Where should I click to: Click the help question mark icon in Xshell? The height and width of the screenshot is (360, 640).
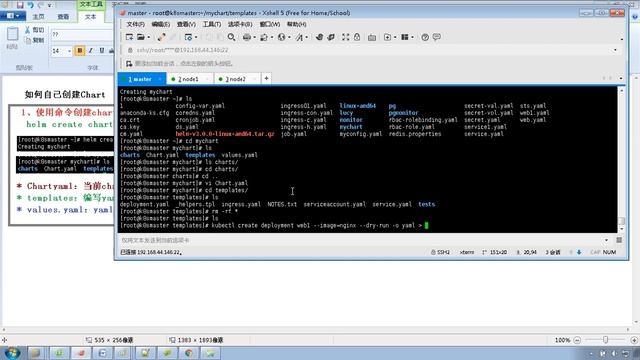425,37
